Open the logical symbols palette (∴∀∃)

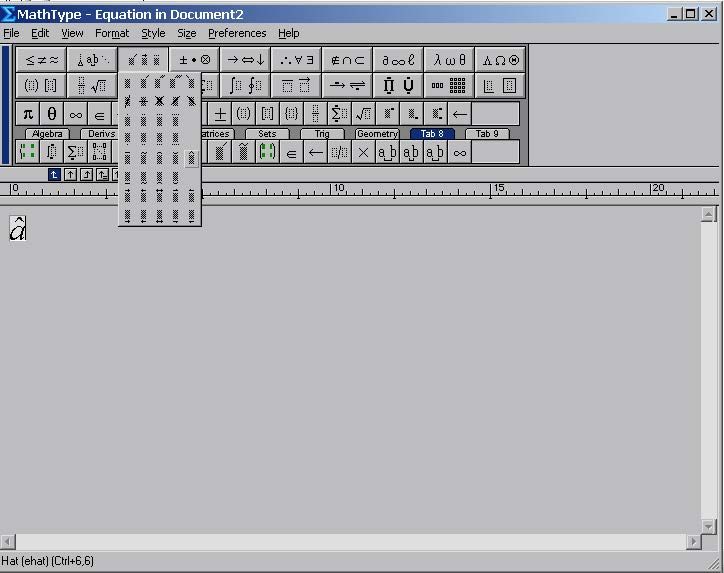[296, 60]
